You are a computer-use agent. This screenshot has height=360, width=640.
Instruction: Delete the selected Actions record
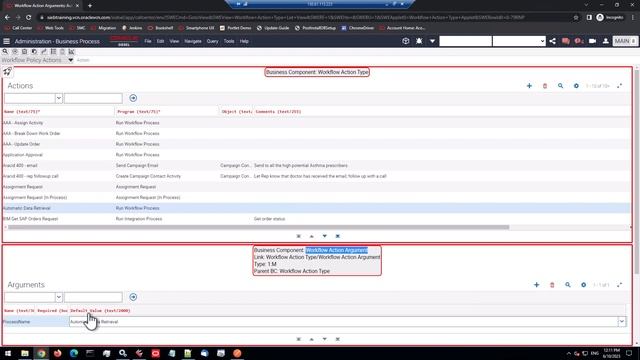pos(545,86)
